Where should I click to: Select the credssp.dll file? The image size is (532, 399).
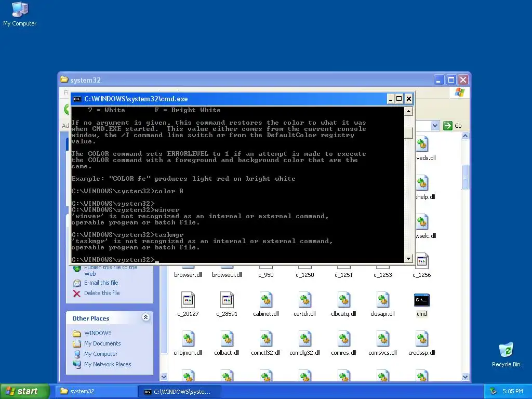pyautogui.click(x=422, y=343)
